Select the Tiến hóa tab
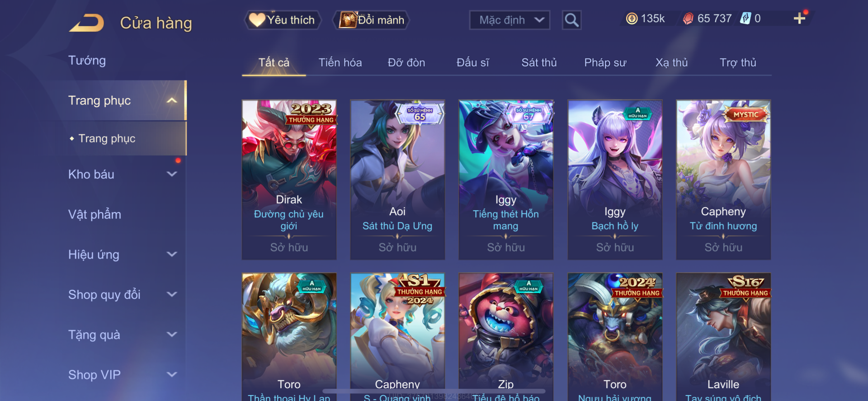868x401 pixels. tap(340, 62)
